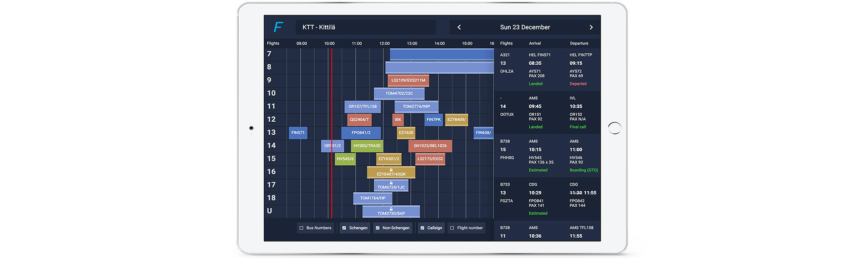The image size is (868, 258).
Task: Click departure flight OR152
Action: coord(576,115)
